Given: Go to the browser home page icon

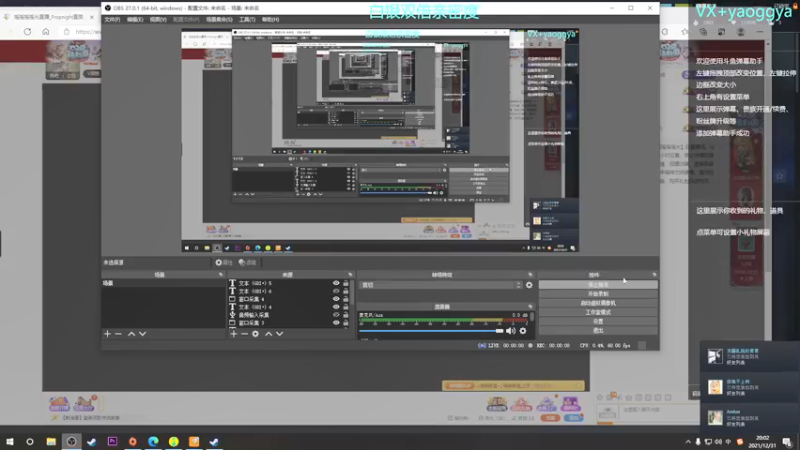Looking at the screenshot, I should [46, 32].
